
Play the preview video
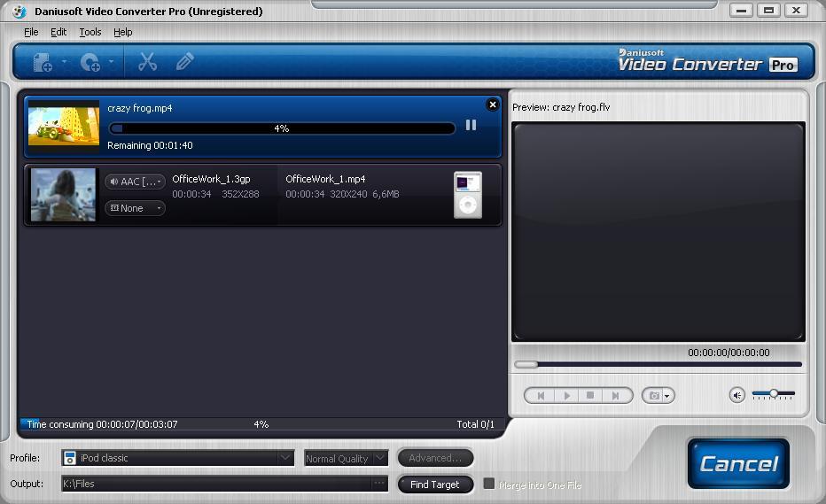pyautogui.click(x=567, y=396)
